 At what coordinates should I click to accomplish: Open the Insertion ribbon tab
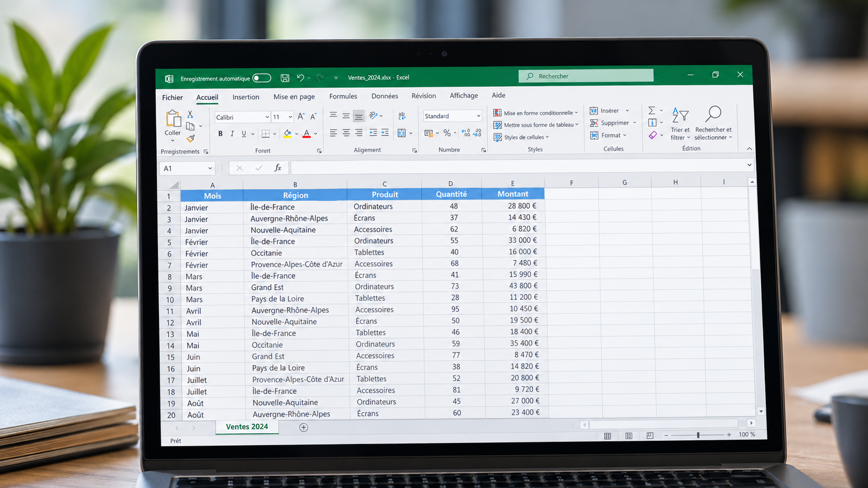tap(246, 97)
